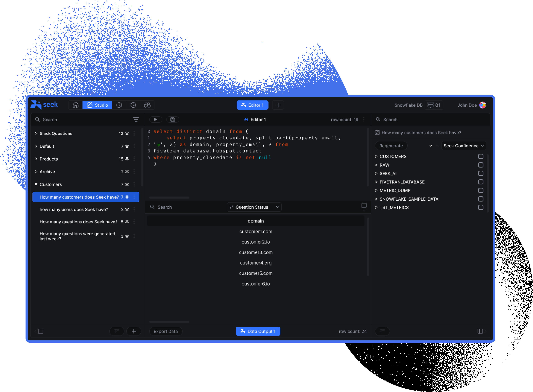Viewport: 533px width, 392px height.
Task: Click the Export Data button
Action: (x=166, y=331)
